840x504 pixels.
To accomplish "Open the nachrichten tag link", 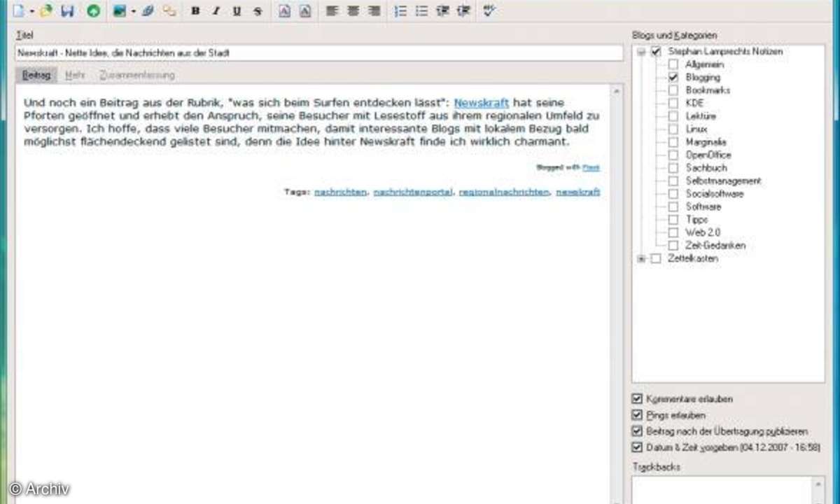I will coord(341,192).
